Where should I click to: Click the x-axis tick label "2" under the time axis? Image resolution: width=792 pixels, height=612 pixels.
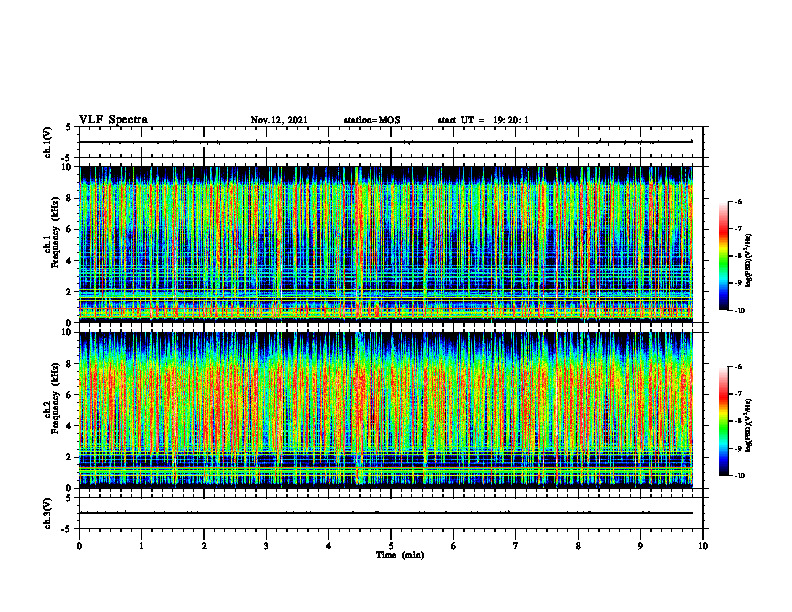[204, 546]
